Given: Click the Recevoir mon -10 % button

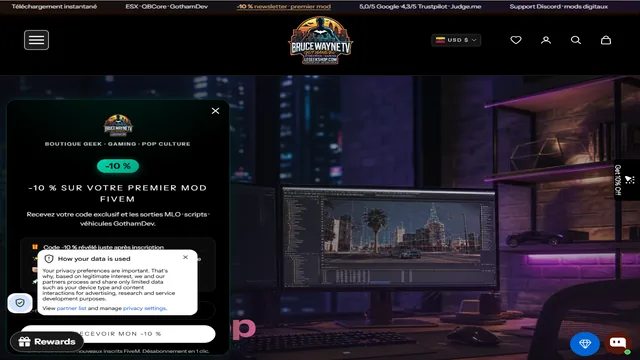Looking at the screenshot, I should 118,334.
